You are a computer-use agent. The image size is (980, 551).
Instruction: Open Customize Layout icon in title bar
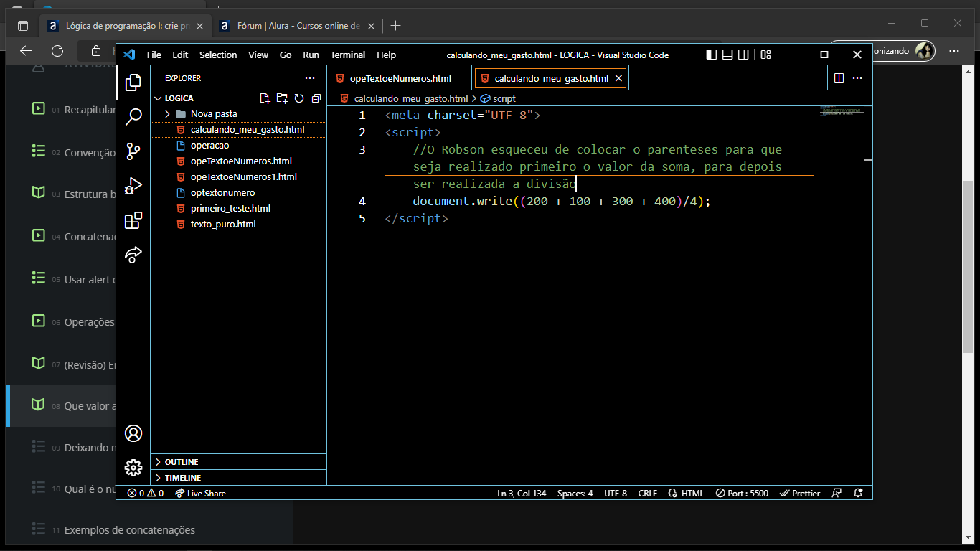tap(765, 55)
